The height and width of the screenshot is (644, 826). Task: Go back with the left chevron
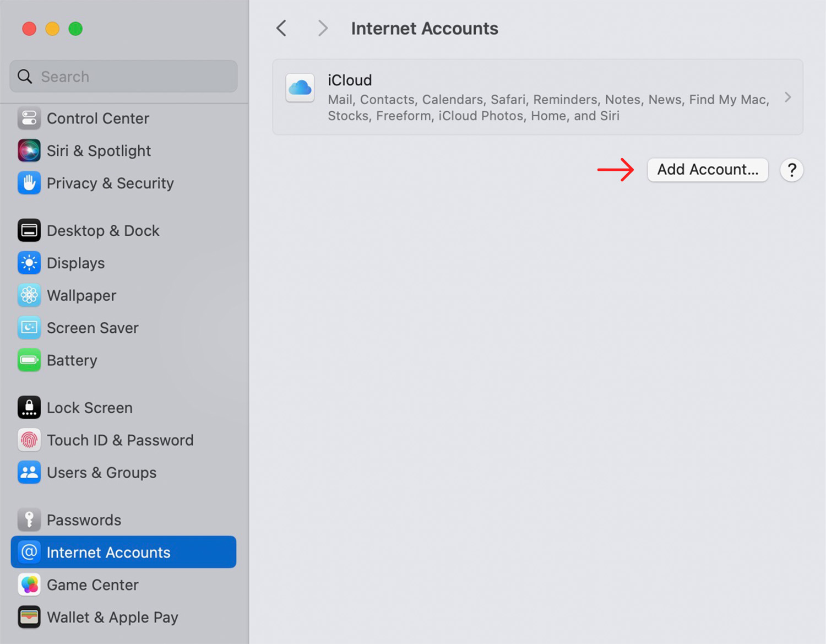pyautogui.click(x=281, y=28)
